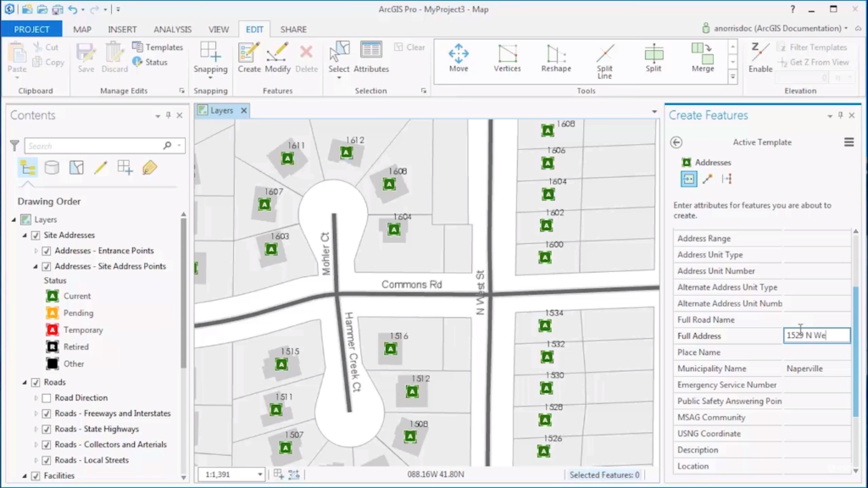The height and width of the screenshot is (488, 868).
Task: Toggle Roads - Freeways and Interstates checkbox
Action: point(47,413)
